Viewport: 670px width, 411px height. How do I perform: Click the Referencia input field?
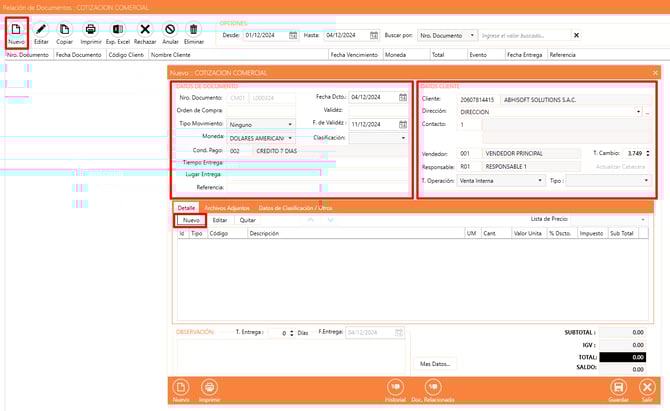(317, 188)
